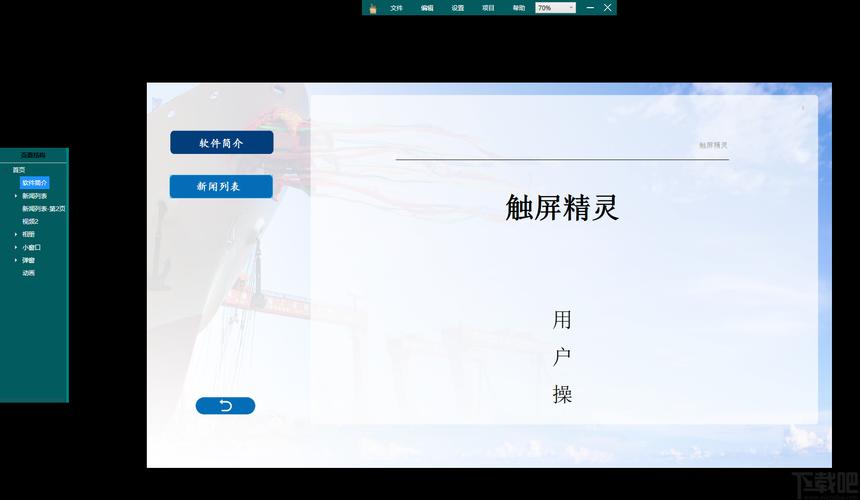Open the 帮助 menu
Image resolution: width=860 pixels, height=500 pixels.
(519, 8)
